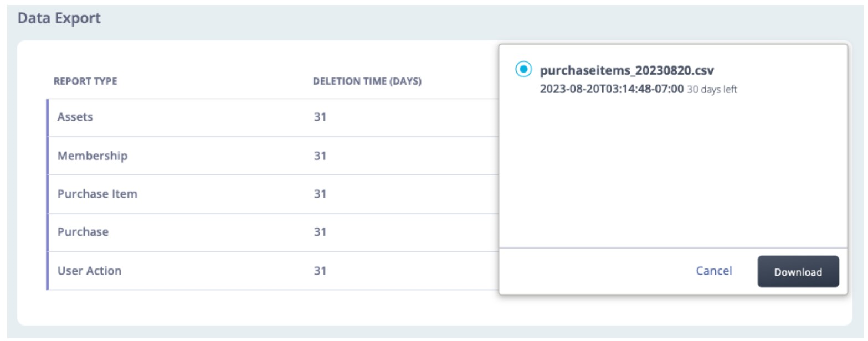Open the User Action report row

tap(273, 271)
